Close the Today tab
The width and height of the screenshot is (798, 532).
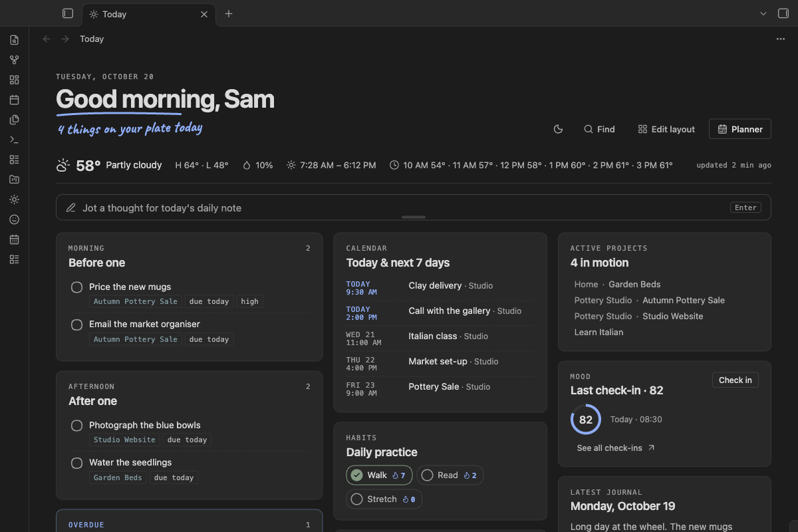pyautogui.click(x=204, y=14)
